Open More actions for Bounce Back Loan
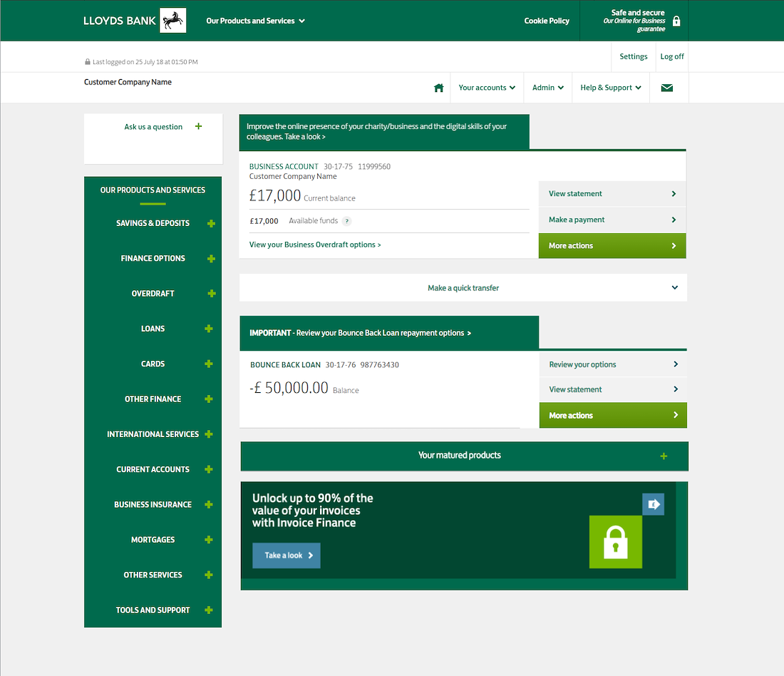This screenshot has height=676, width=784. click(x=613, y=415)
